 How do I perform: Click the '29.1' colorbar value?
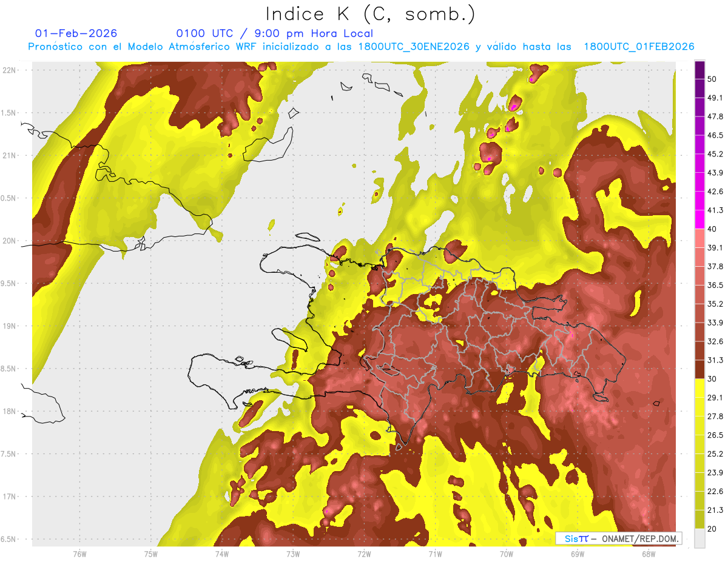(715, 398)
